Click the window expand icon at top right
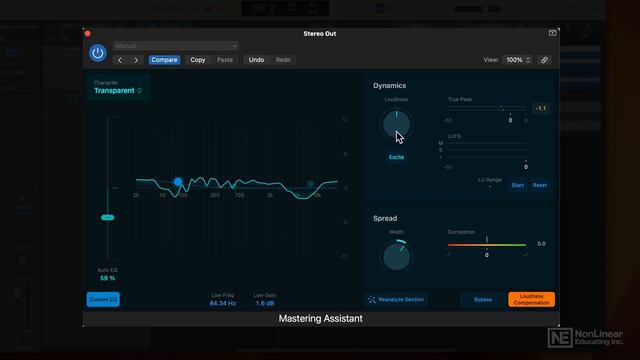Image resolution: width=640 pixels, height=360 pixels. (x=552, y=33)
